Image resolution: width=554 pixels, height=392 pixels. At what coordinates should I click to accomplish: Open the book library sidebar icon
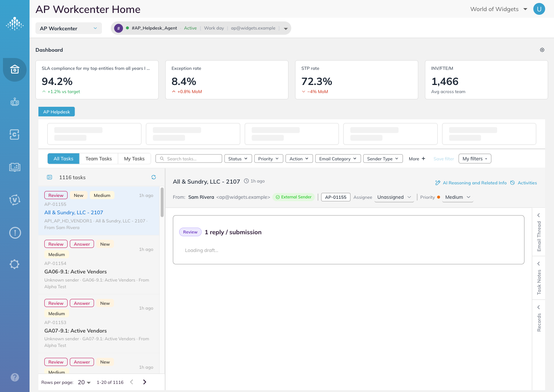coord(15,167)
